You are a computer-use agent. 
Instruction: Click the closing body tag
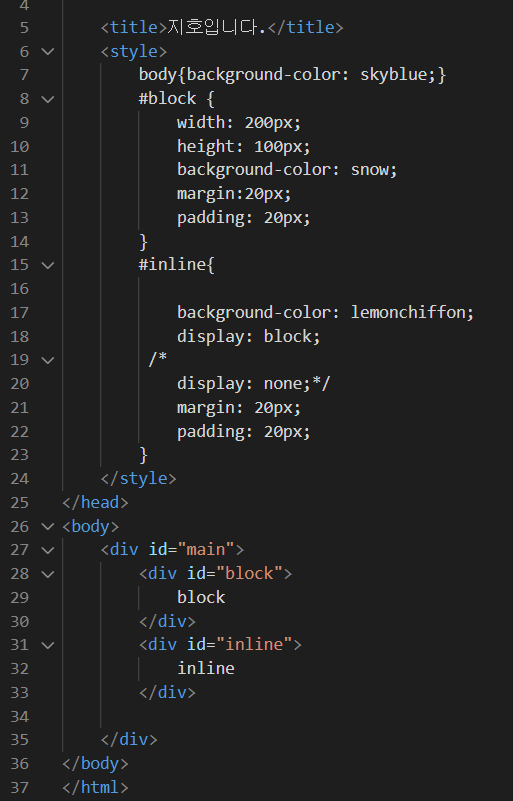95,764
